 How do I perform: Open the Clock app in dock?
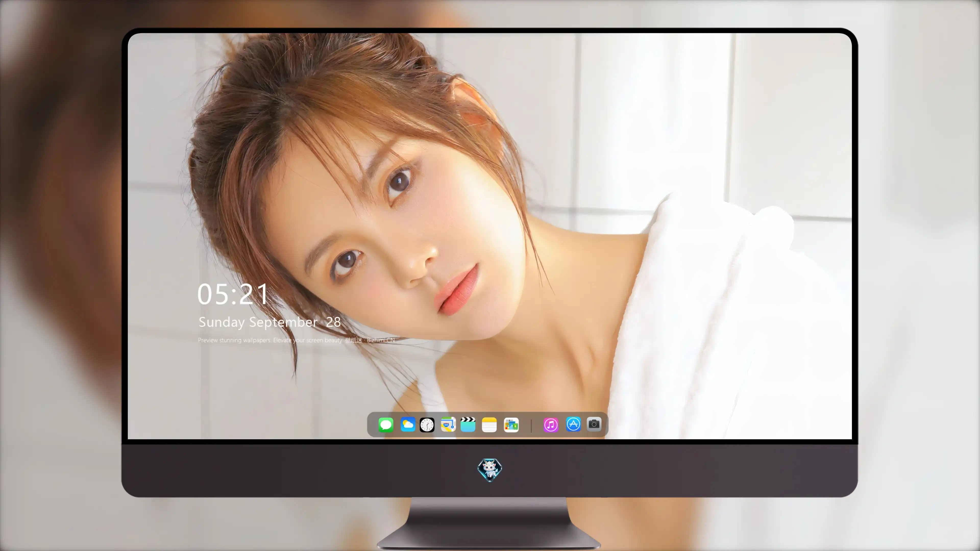tap(427, 425)
